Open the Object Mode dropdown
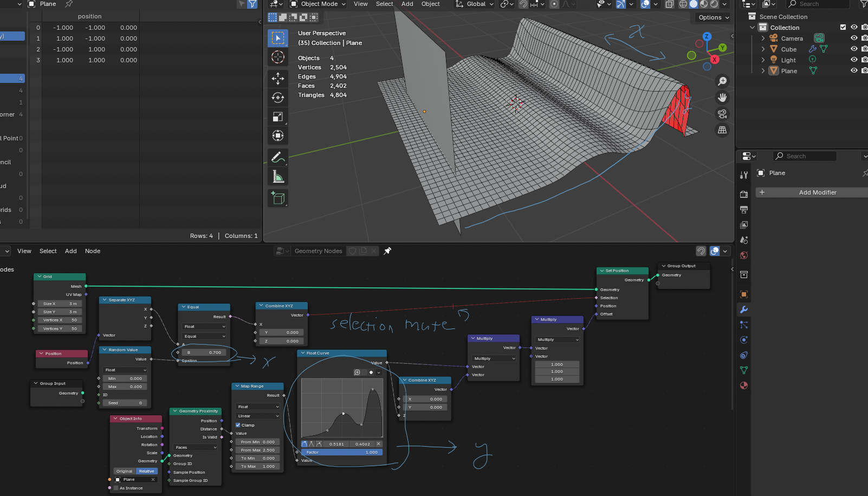Screen dimensions: 868x496 (318, 4)
